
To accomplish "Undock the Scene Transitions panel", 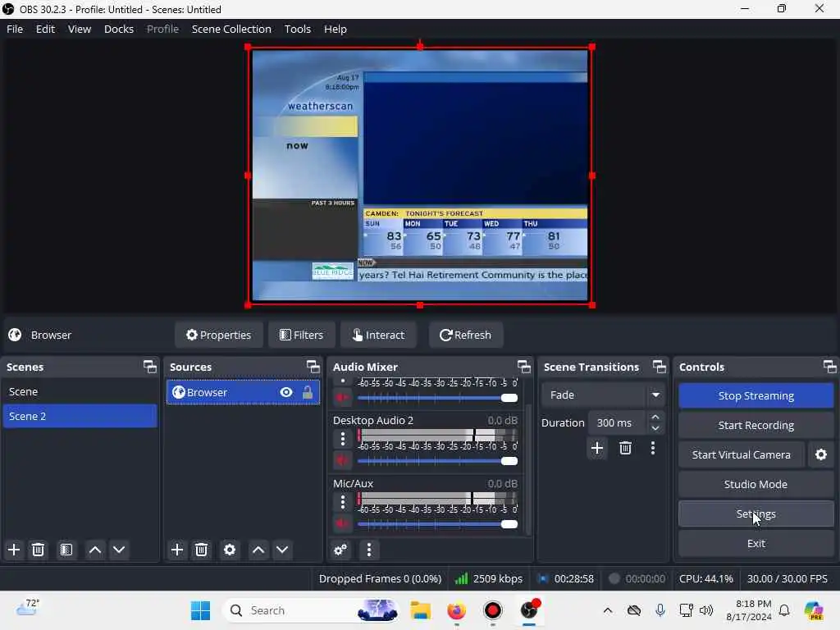I will pyautogui.click(x=660, y=367).
